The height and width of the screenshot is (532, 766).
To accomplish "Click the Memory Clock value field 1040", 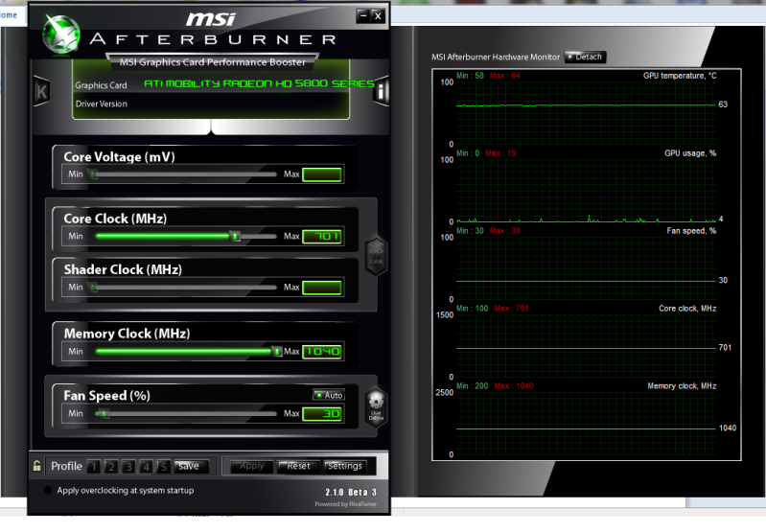I will coord(322,352).
